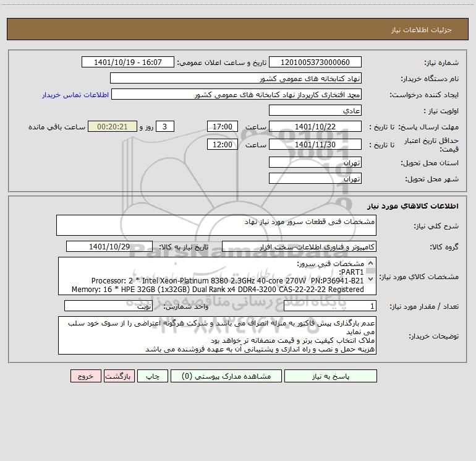Click response deadline date 1401/10/22

pos(315,126)
